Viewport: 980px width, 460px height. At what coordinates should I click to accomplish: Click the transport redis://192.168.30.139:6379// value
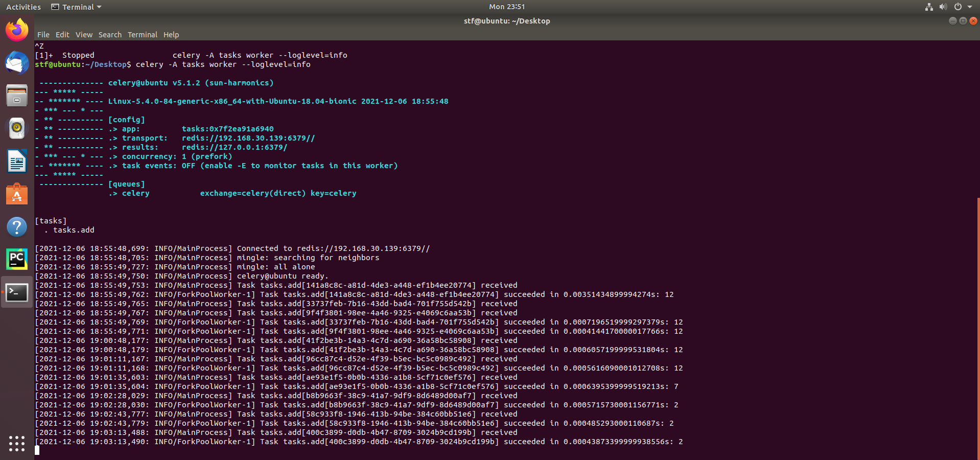pos(248,138)
